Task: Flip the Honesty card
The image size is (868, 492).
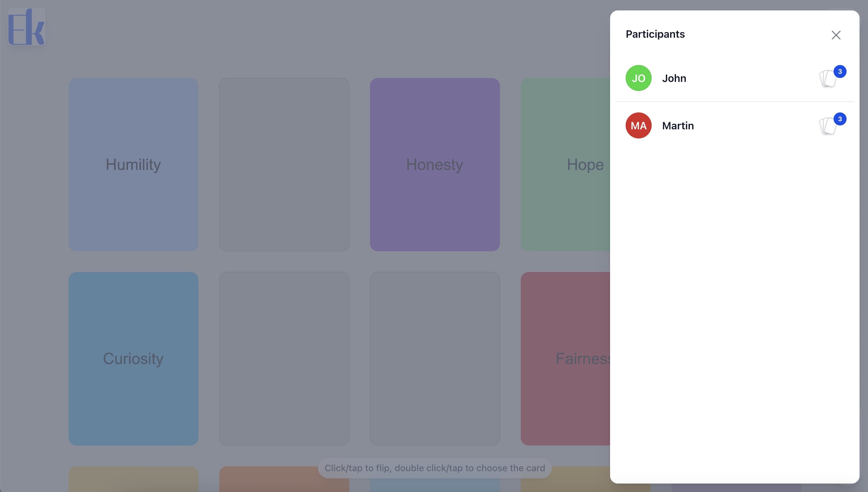Action: point(435,164)
